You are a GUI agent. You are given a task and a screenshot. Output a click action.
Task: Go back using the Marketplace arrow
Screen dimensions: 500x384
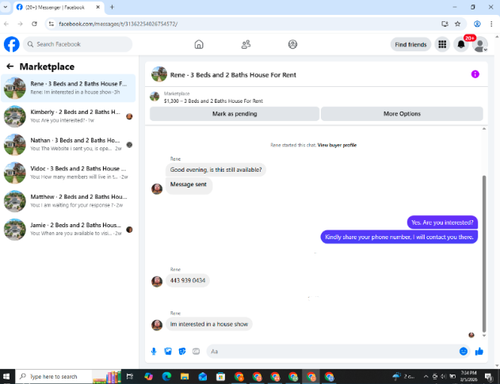pyautogui.click(x=10, y=66)
